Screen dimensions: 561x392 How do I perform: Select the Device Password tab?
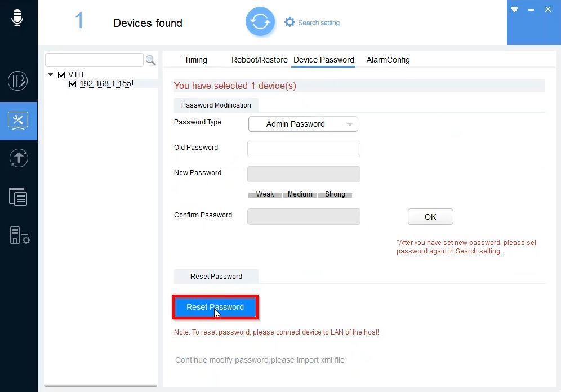point(324,60)
